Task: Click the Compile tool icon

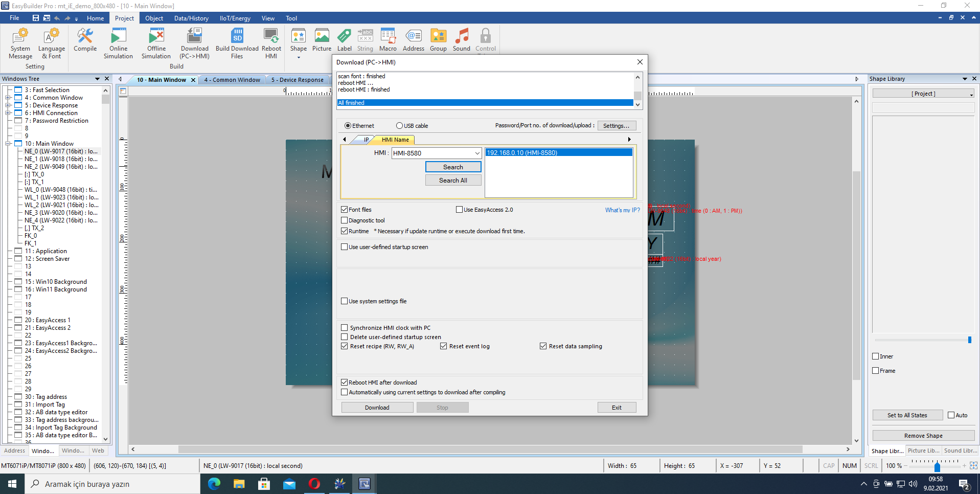Action: (x=85, y=41)
